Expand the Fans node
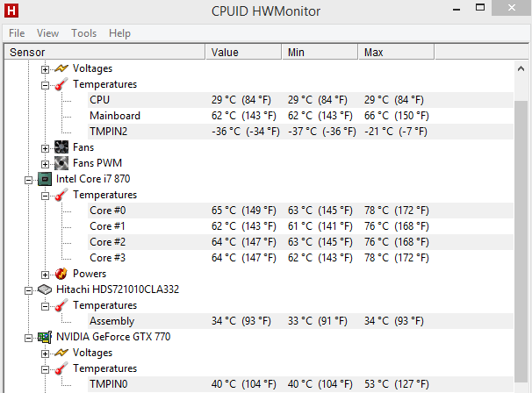Image resolution: width=532 pixels, height=393 pixels. pyautogui.click(x=45, y=148)
